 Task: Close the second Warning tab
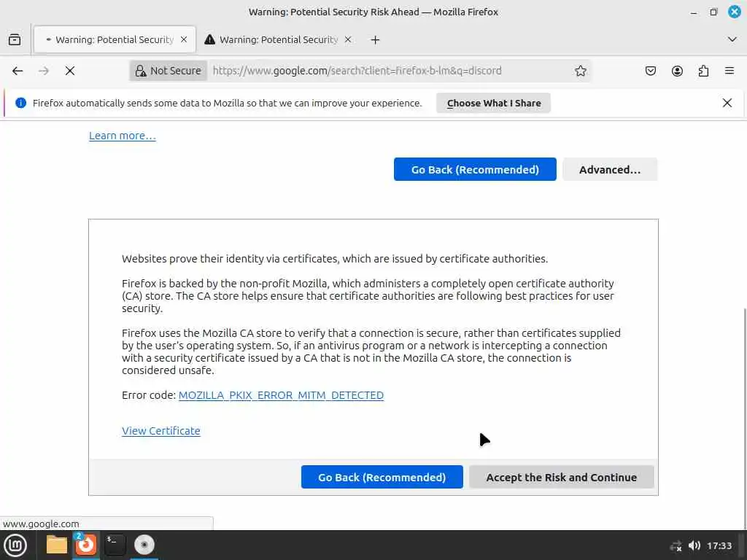point(348,39)
